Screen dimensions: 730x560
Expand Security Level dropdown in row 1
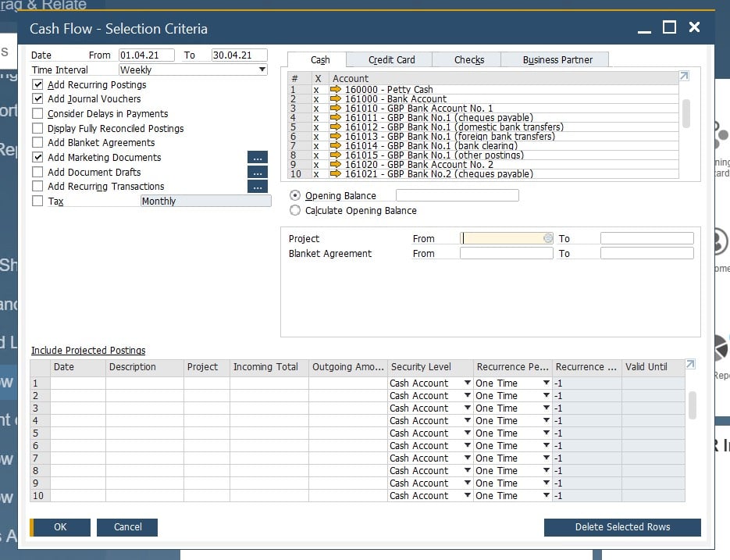467,383
